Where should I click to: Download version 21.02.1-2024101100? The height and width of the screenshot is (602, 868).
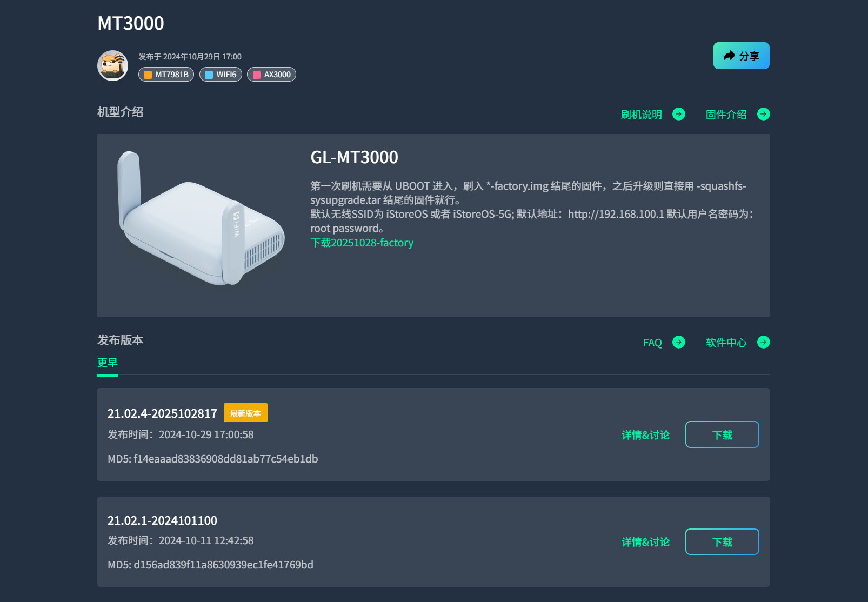click(x=722, y=541)
